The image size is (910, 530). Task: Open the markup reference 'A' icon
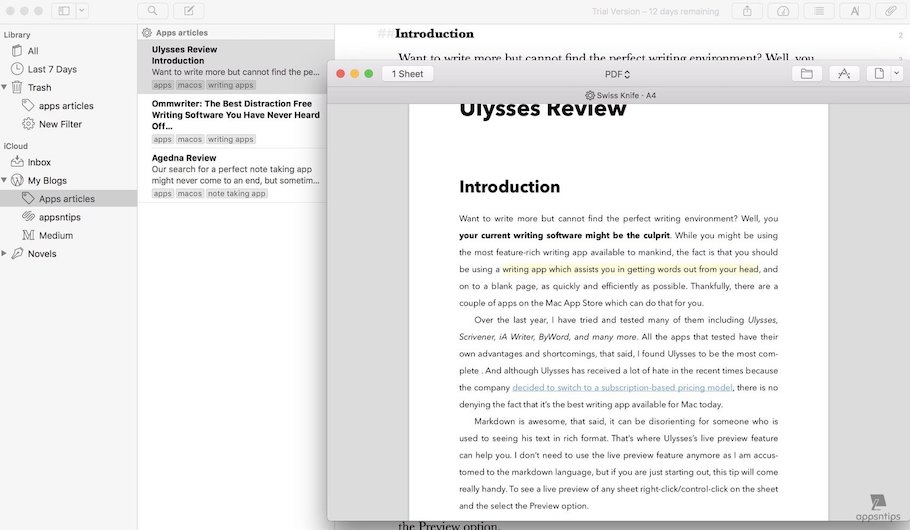(854, 11)
